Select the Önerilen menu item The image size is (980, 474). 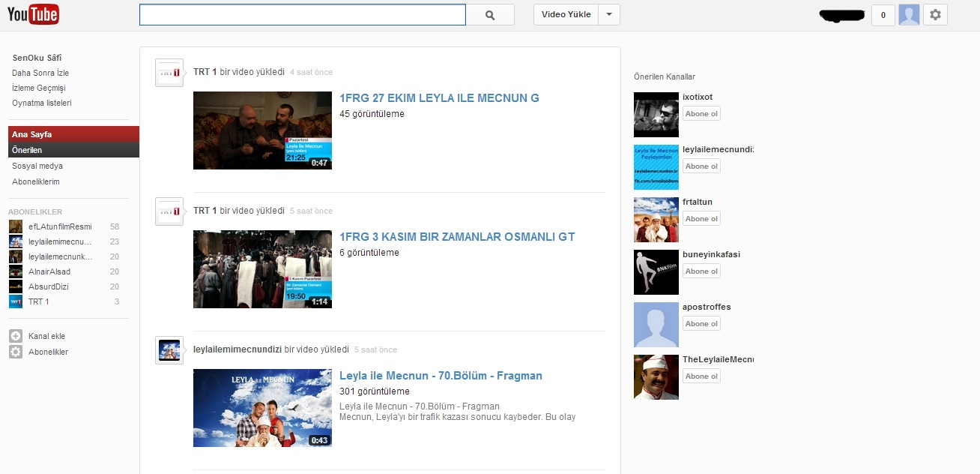(x=73, y=150)
